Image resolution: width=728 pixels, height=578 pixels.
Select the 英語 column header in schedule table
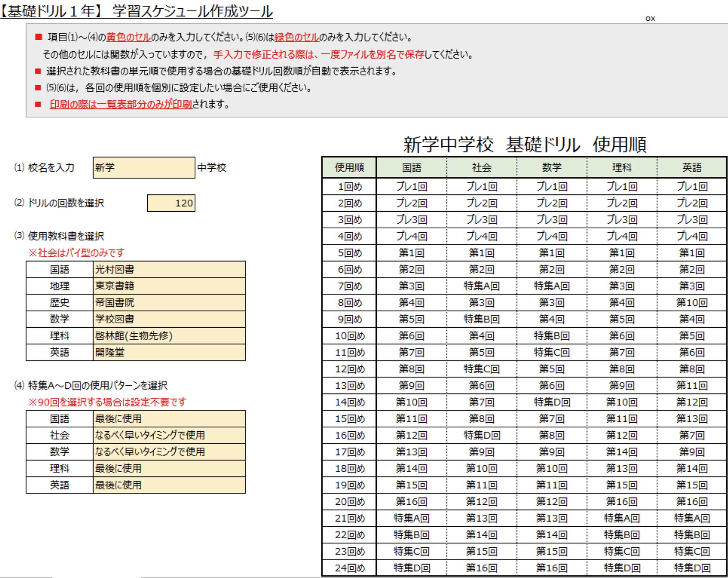692,168
